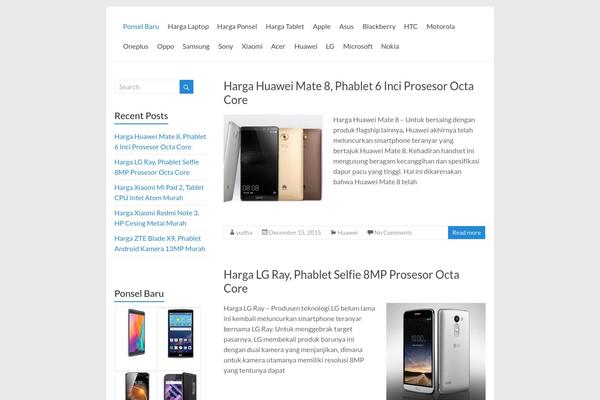Viewport: 600px width, 400px height.
Task: Open the Harga LG Ray article headline
Action: tap(341, 282)
